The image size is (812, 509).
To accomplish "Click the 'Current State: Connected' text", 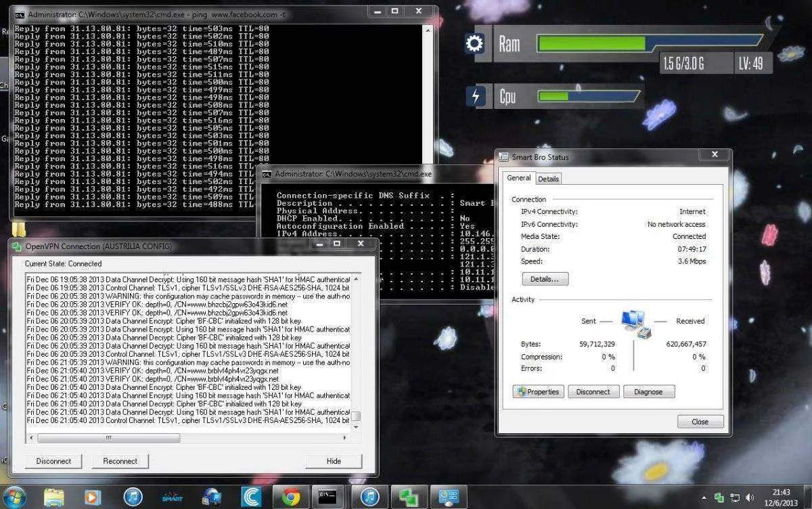I will 64,263.
